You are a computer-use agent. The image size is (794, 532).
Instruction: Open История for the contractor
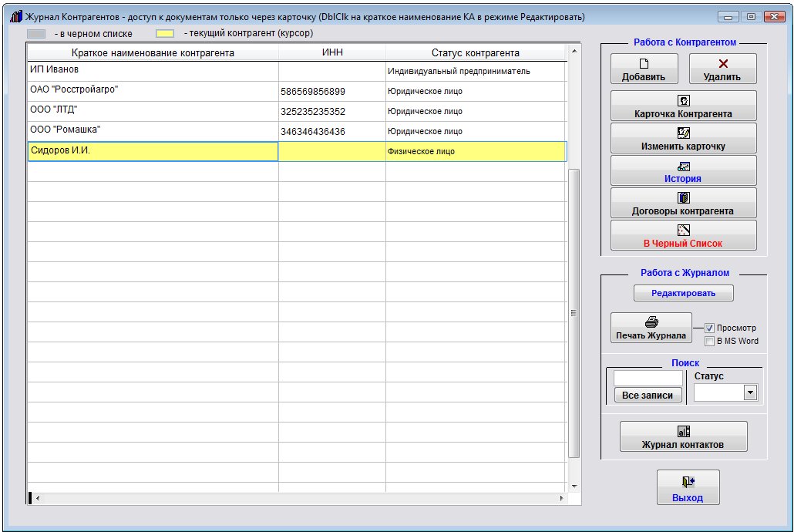(683, 166)
